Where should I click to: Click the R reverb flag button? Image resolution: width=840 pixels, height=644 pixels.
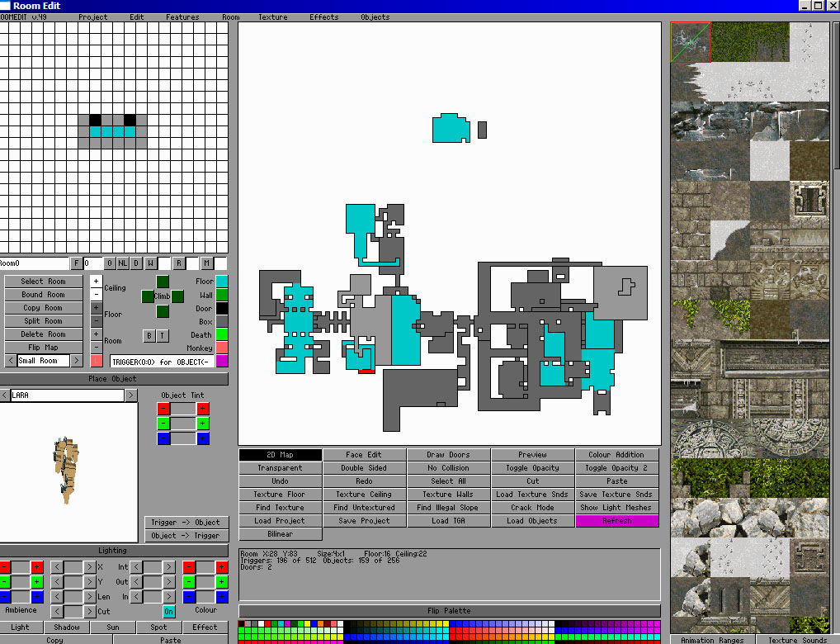pos(179,263)
